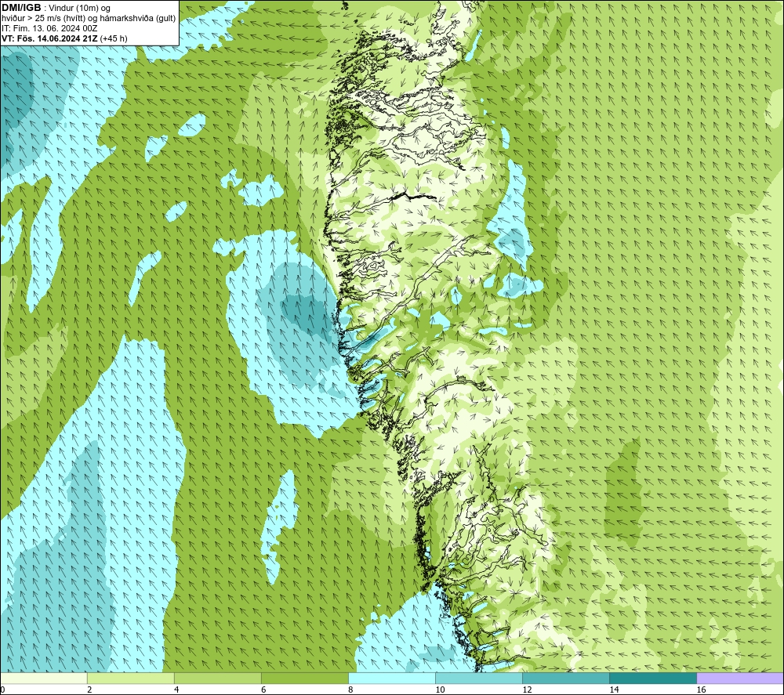The image size is (784, 695).
Task: Click the light green 2–4 m/s legend swatch
Action: (130, 678)
